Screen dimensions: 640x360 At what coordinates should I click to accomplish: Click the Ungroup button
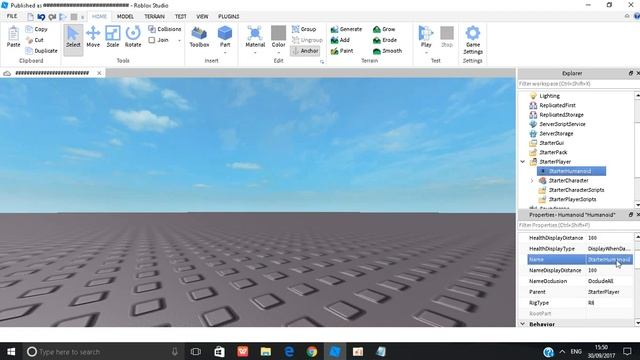[x=307, y=40]
